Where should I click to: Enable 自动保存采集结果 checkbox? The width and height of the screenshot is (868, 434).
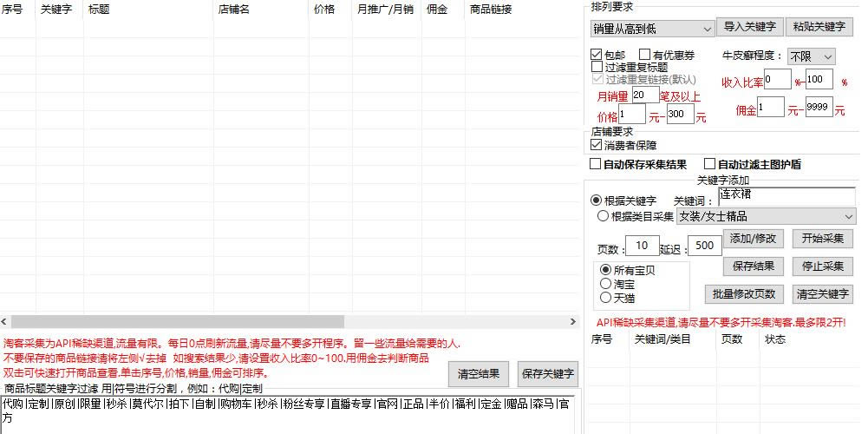[x=596, y=164]
